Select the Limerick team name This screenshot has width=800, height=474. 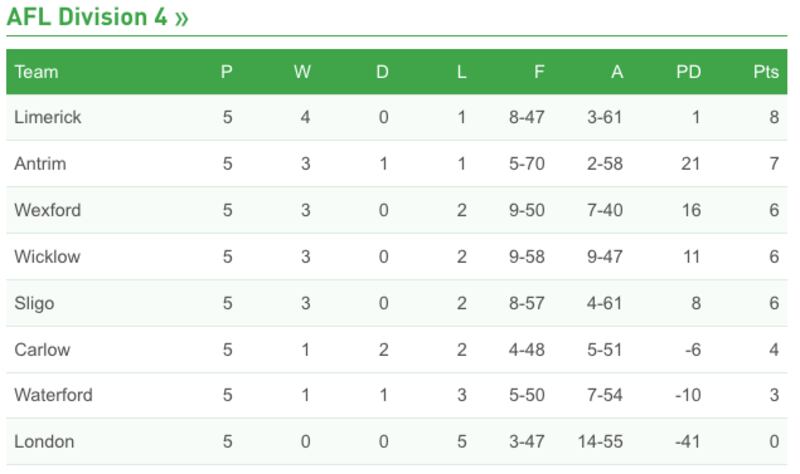tap(47, 117)
